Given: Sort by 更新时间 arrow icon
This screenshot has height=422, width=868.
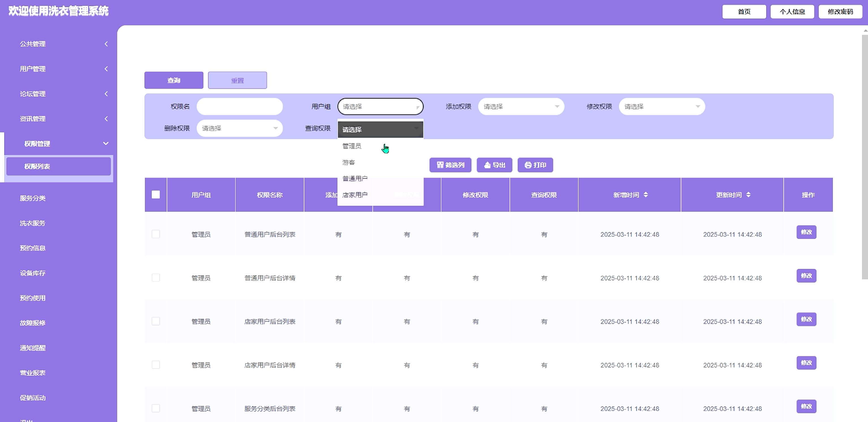Looking at the screenshot, I should pos(748,195).
